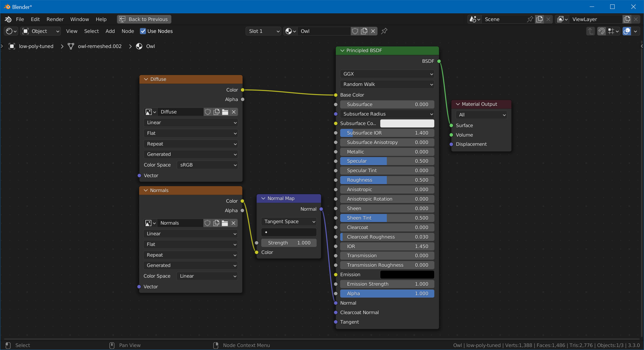Remove the ViewLayer with the X icon
Image resolution: width=644 pixels, height=350 pixels.
[636, 19]
